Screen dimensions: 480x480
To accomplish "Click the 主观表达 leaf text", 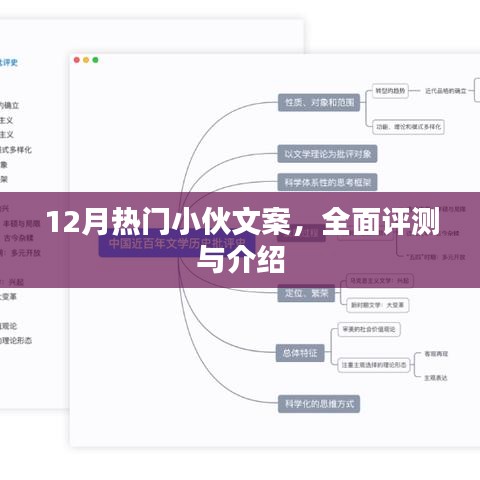I will coord(436,378).
